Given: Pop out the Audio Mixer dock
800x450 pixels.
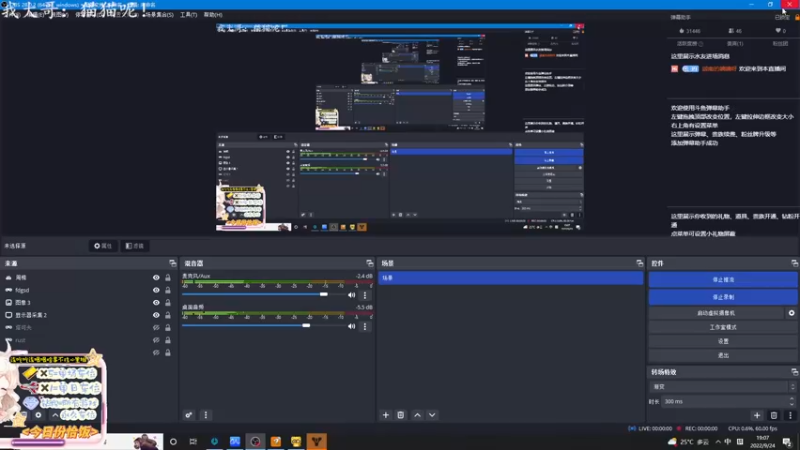Looking at the screenshot, I should [x=370, y=263].
